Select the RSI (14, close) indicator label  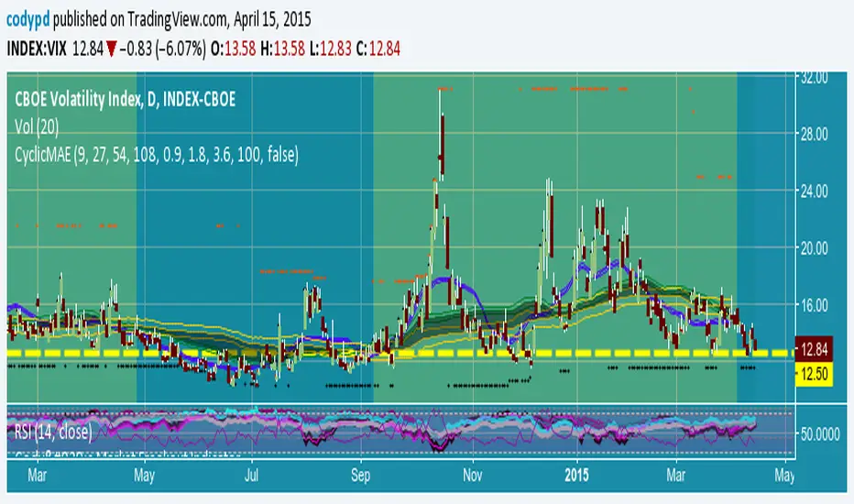click(x=53, y=432)
